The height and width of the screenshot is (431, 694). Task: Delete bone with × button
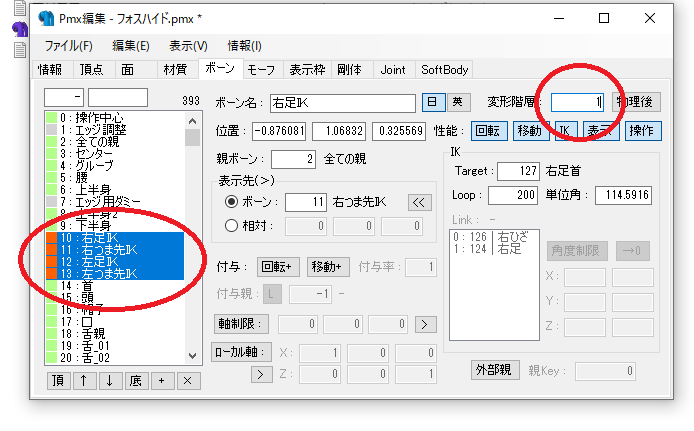188,381
